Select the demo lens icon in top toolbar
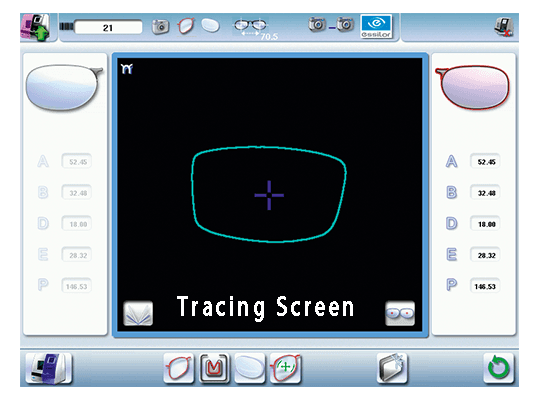This screenshot has height=400, width=540. 210,25
